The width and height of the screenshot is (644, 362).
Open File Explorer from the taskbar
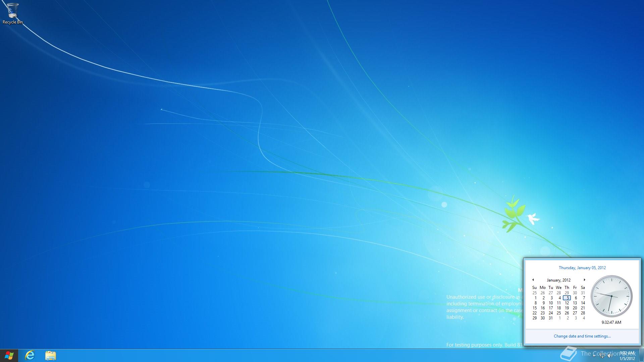click(50, 356)
